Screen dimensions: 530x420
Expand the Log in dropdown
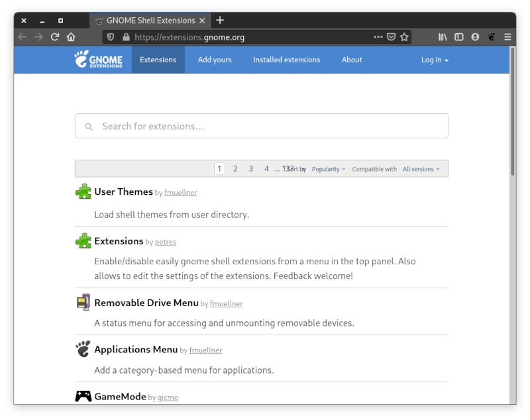tap(434, 60)
